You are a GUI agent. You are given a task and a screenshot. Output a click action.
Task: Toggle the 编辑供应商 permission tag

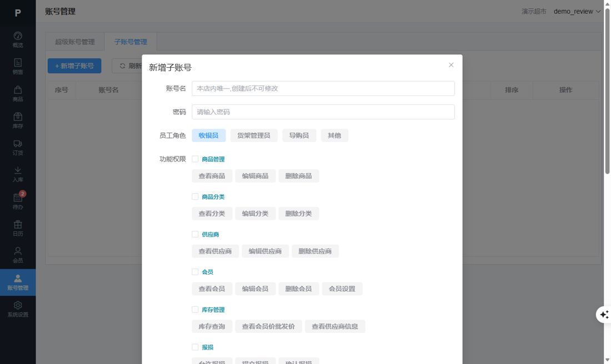(x=265, y=251)
